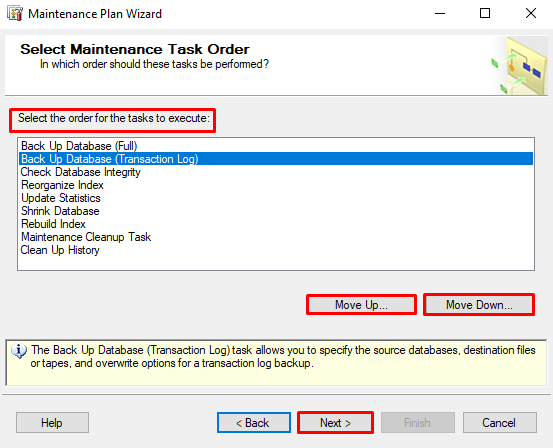The width and height of the screenshot is (553, 448).
Task: Minimize the wizard window
Action: coord(440,13)
